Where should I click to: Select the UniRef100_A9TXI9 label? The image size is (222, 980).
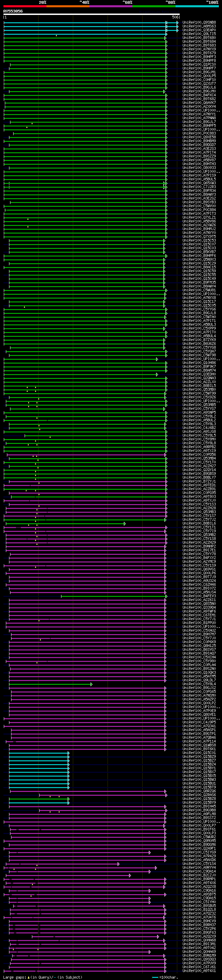199,451
